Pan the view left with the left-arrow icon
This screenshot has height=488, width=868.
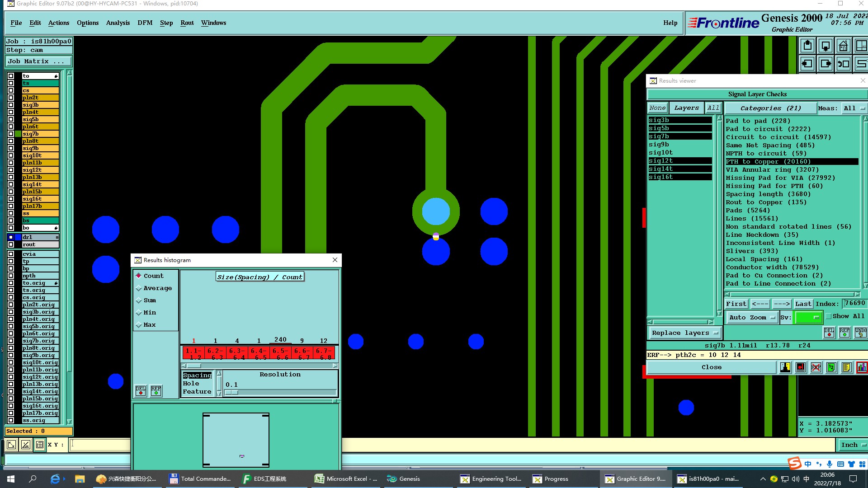(808, 64)
